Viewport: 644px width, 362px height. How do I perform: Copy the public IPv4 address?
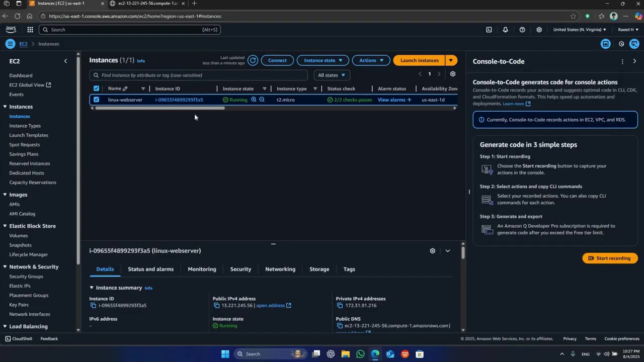coord(216,306)
